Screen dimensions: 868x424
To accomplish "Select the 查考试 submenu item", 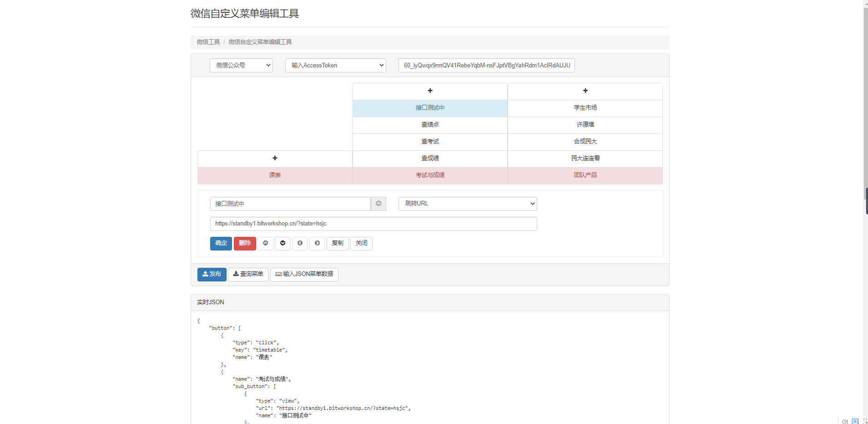I will pos(430,142).
